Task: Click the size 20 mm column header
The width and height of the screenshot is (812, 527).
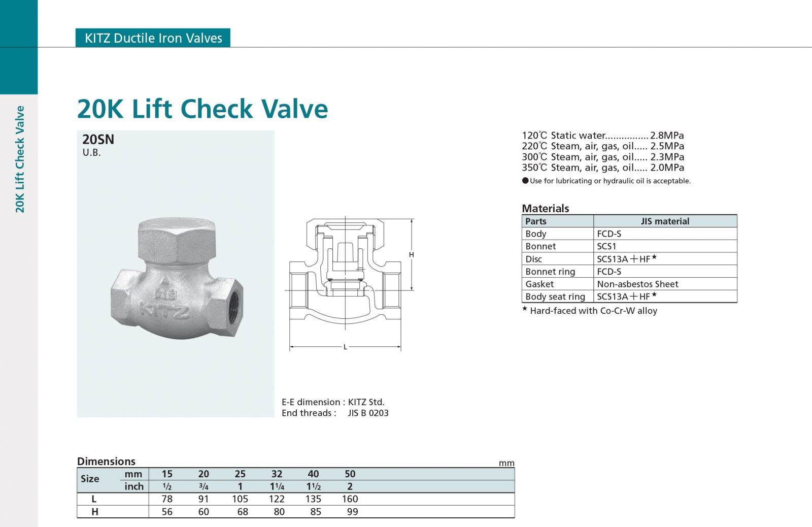Action: 204,474
